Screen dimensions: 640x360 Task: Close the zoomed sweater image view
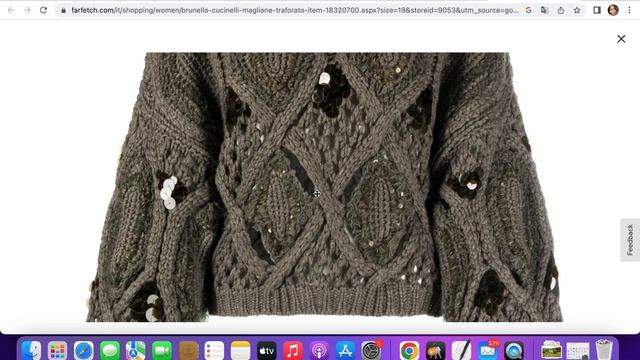[621, 39]
